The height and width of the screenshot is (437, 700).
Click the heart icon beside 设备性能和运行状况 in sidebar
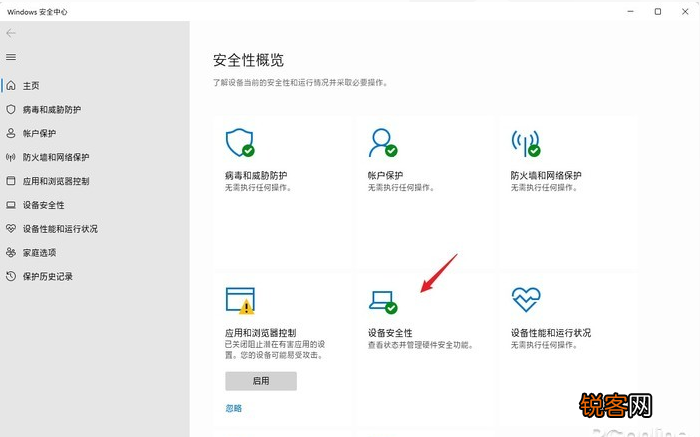click(x=11, y=229)
